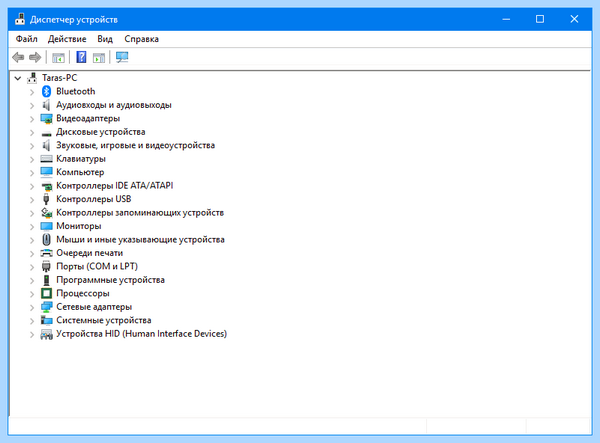This screenshot has height=443, width=600.
Task: Expand the Устройства HID node
Action: pos(32,334)
